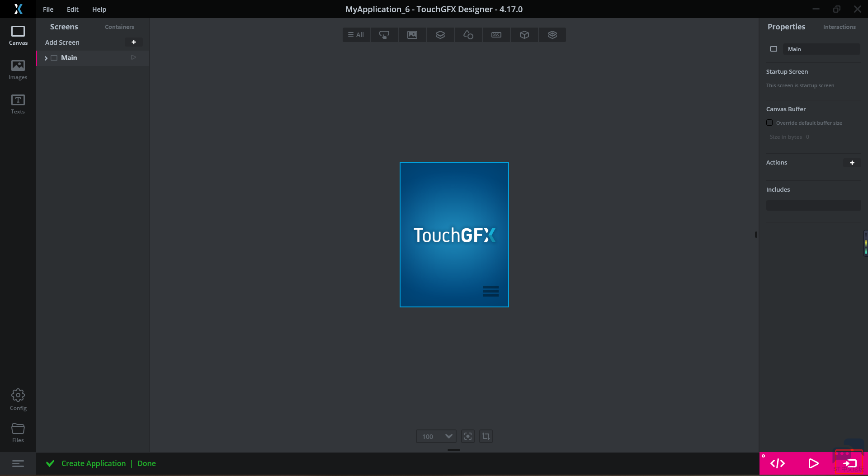Add a new screen with the plus button

(x=134, y=42)
